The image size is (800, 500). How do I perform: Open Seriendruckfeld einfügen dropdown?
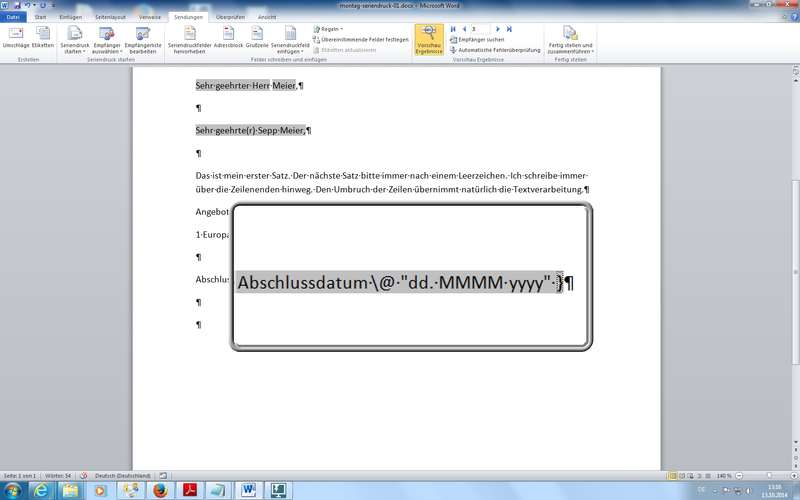pos(290,40)
